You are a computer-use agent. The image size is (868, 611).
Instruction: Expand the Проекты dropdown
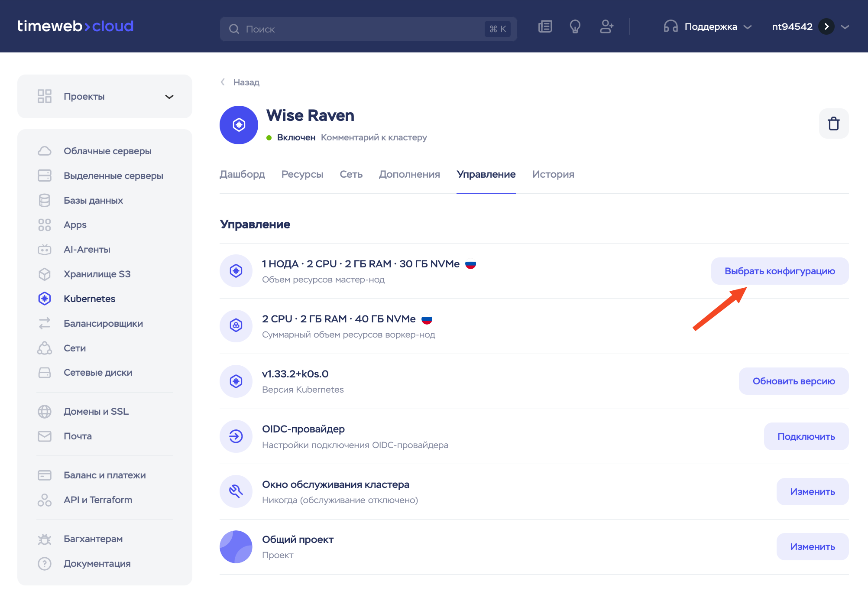tap(105, 96)
